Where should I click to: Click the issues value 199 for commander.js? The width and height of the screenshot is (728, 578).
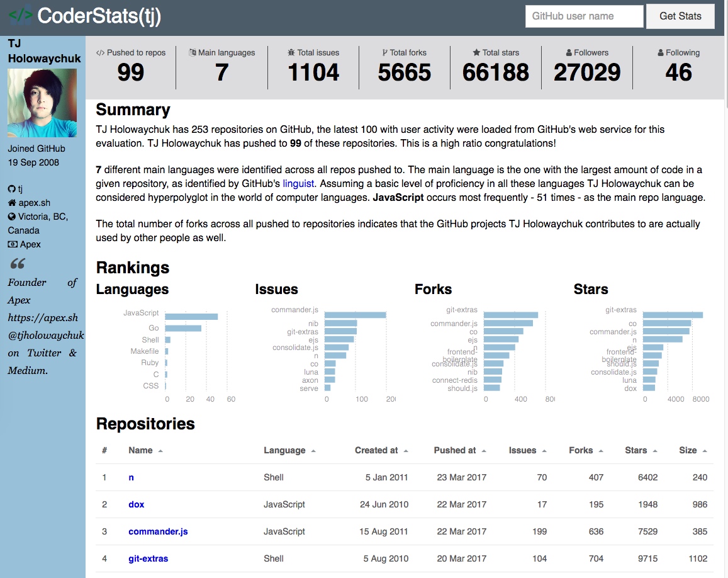click(x=539, y=531)
